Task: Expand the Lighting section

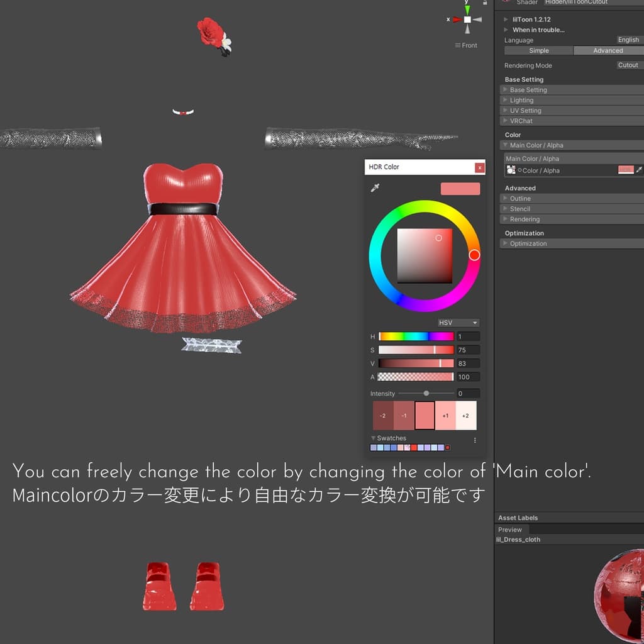Action: tap(521, 100)
